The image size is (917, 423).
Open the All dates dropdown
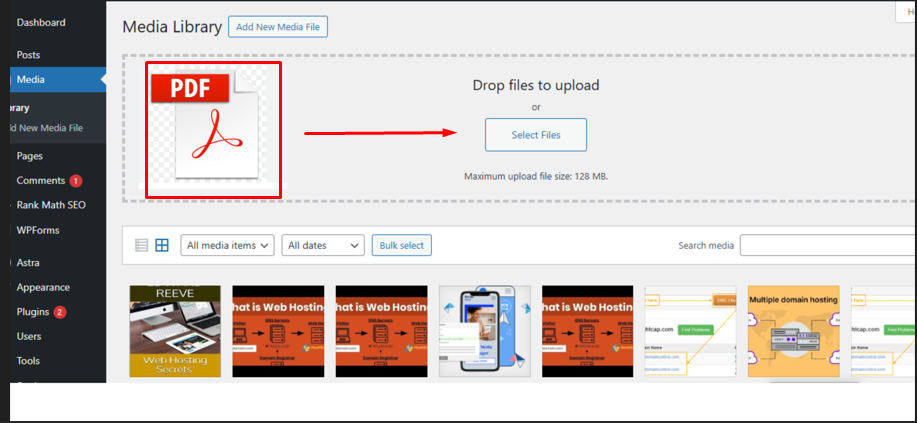click(323, 246)
